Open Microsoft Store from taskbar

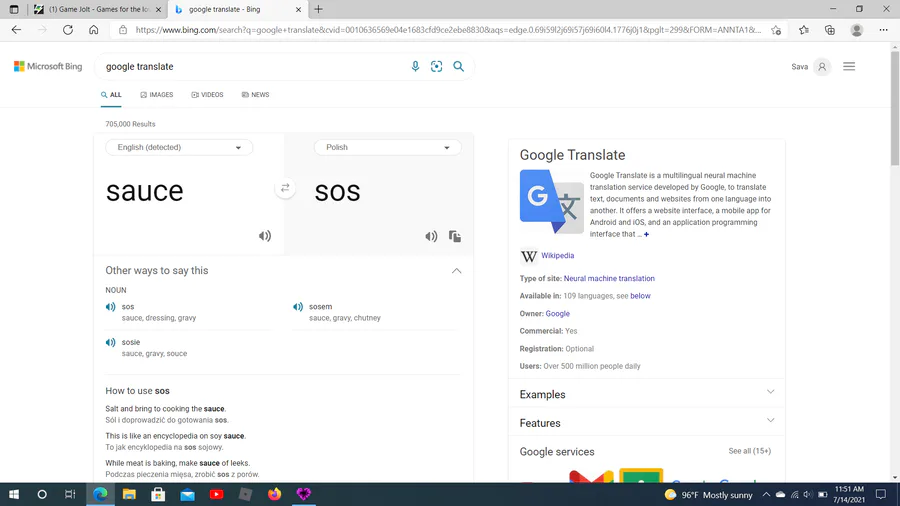(x=158, y=494)
